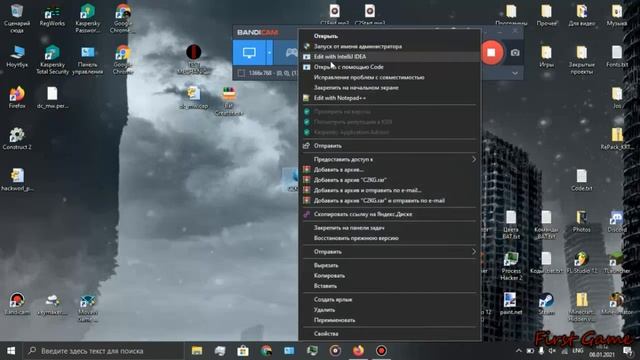Choose "Добавить в архив..." entry
This screenshot has height=360, width=640.
389,169
